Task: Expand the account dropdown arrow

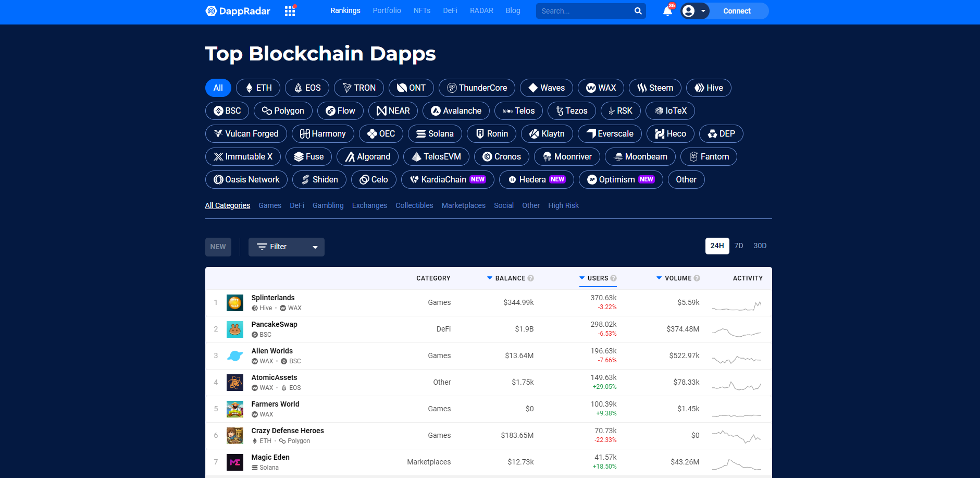Action: pos(703,11)
